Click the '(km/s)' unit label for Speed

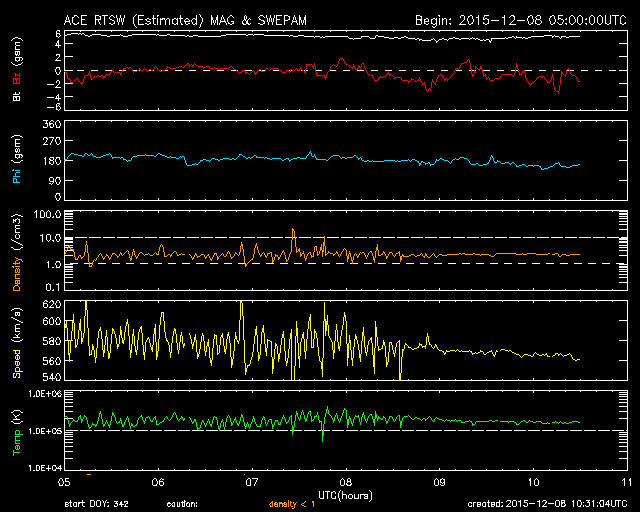click(18, 325)
